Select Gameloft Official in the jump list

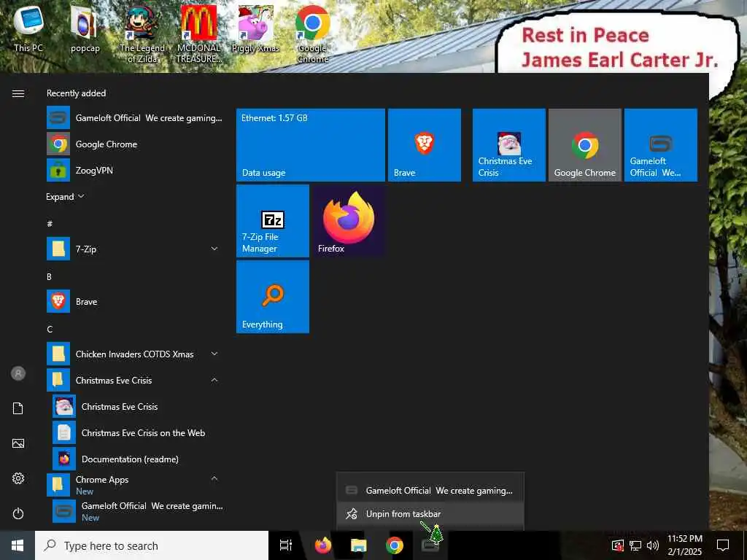coord(430,490)
